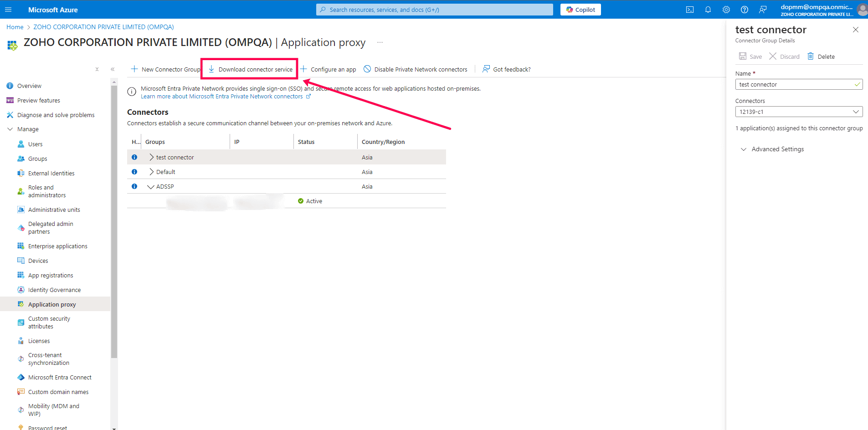Viewport: 868px width, 430px height.
Task: Open the Connectors dropdown showing 12139-c1
Action: 799,112
